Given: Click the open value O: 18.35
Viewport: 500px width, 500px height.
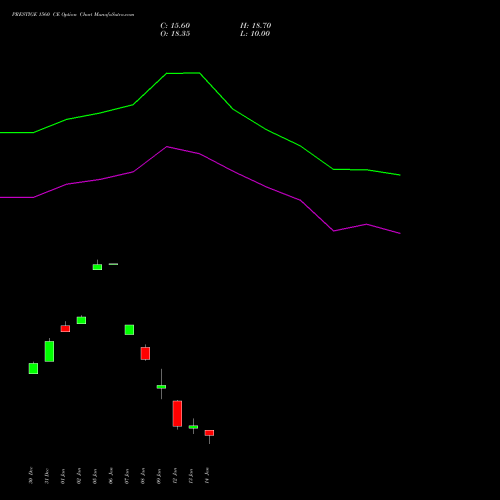Looking at the screenshot, I should point(175,34).
